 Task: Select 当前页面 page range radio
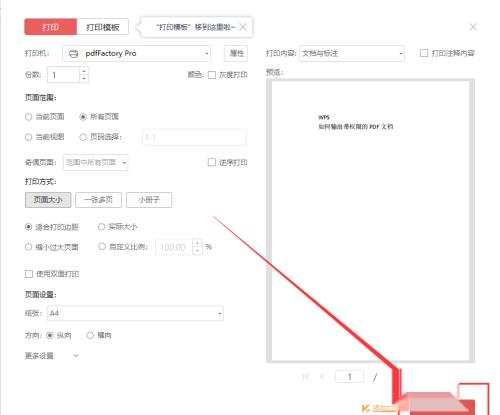[28, 117]
